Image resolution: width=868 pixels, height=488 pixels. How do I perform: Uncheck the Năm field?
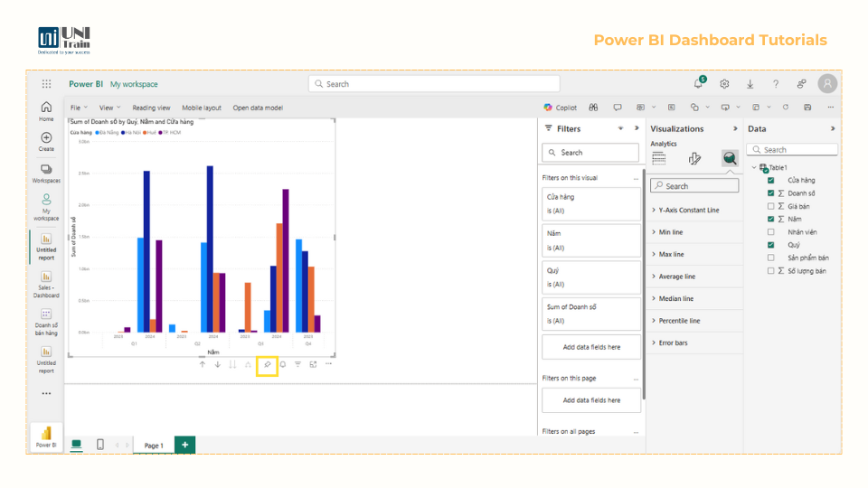pos(770,219)
